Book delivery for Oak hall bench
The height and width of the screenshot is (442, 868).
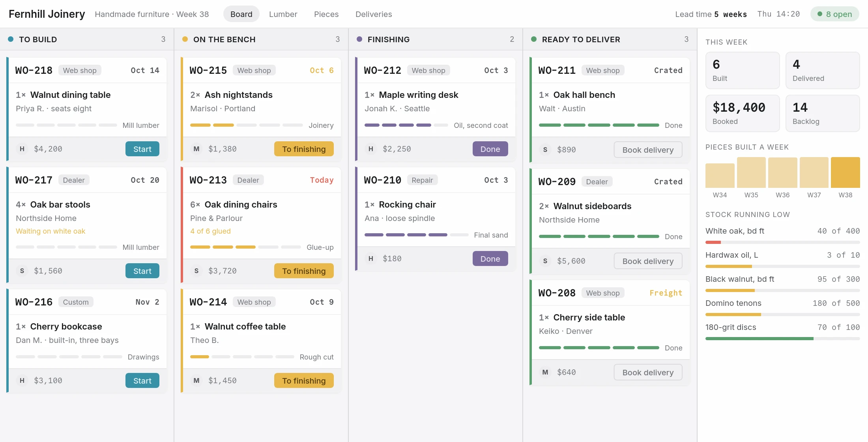coord(648,150)
